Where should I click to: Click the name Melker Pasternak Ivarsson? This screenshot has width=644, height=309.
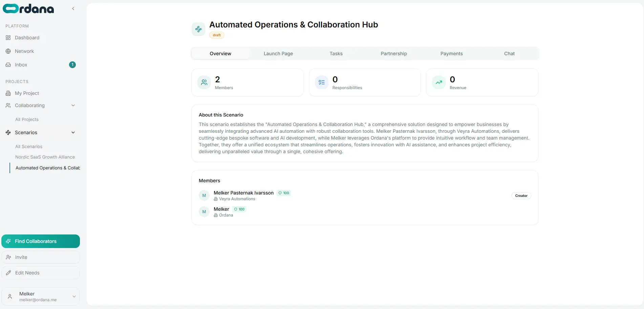tap(244, 193)
